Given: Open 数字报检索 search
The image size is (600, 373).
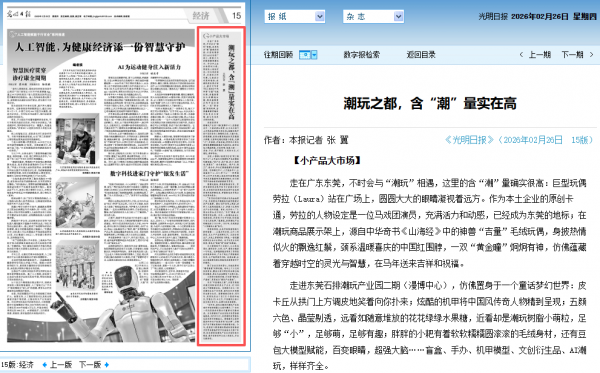Looking at the screenshot, I should (x=362, y=55).
